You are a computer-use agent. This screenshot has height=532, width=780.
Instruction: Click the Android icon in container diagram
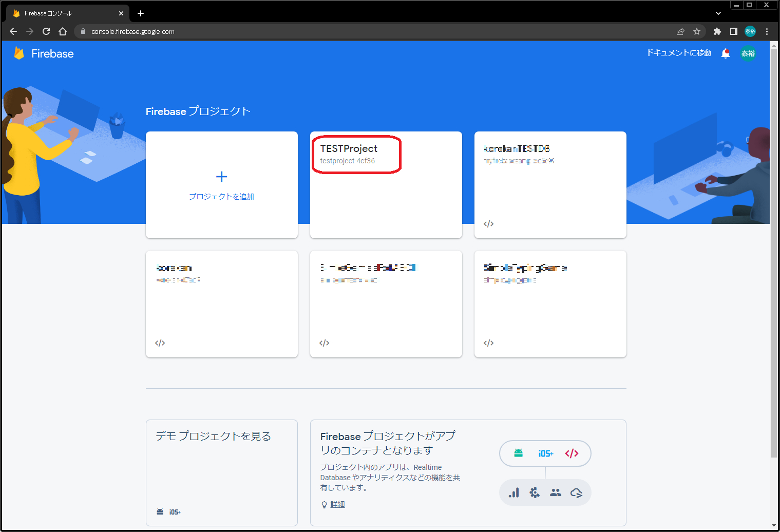point(518,453)
